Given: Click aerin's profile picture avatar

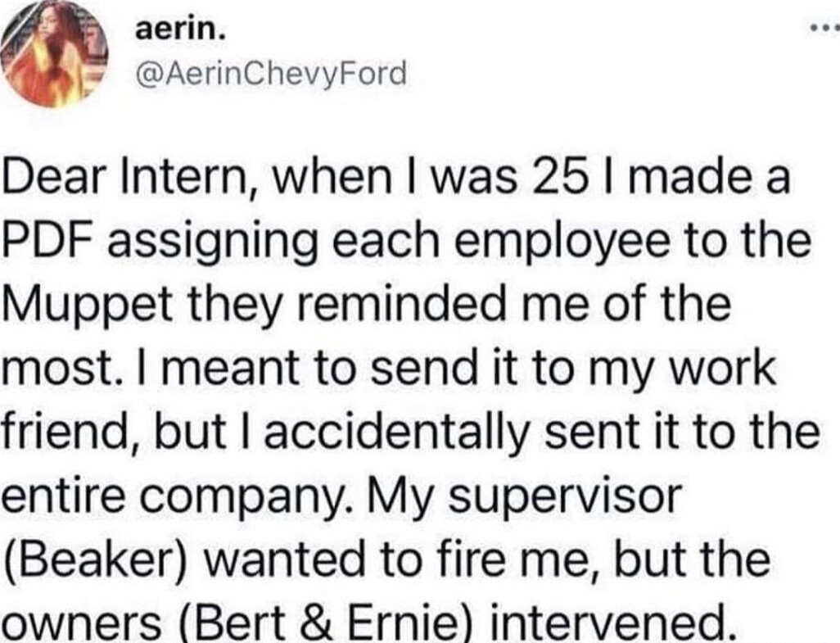Looking at the screenshot, I should tap(55, 55).
